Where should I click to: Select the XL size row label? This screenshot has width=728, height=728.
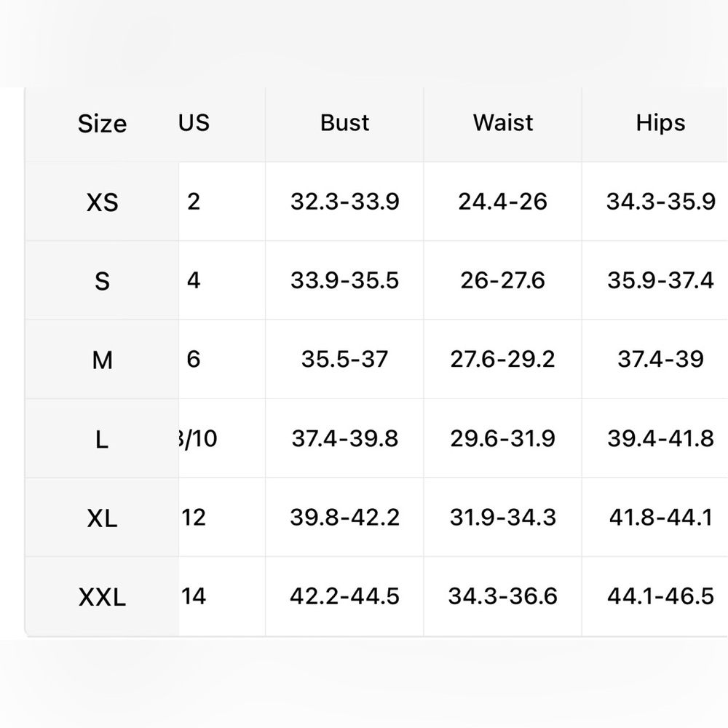coord(102,518)
